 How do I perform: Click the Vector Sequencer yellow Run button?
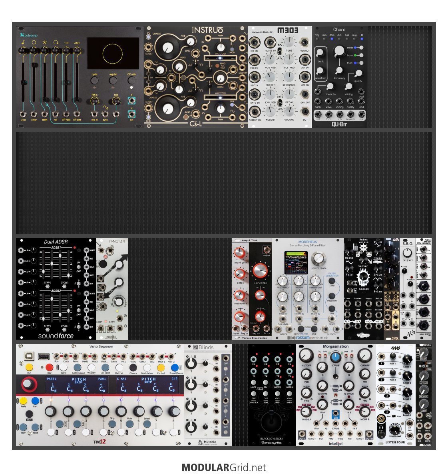[x=29, y=368]
